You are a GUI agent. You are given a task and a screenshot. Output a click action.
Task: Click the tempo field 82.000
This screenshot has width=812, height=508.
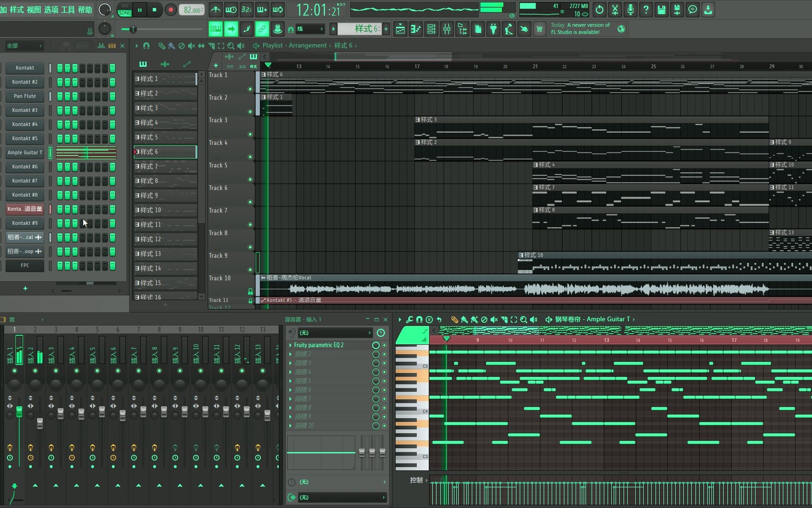point(192,10)
